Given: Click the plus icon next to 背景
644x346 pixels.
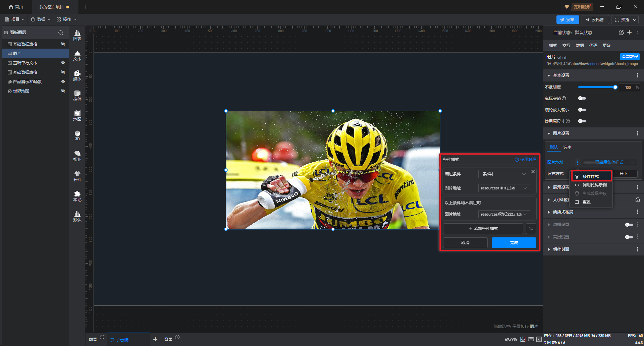Looking at the screenshot, I should coord(177,337).
